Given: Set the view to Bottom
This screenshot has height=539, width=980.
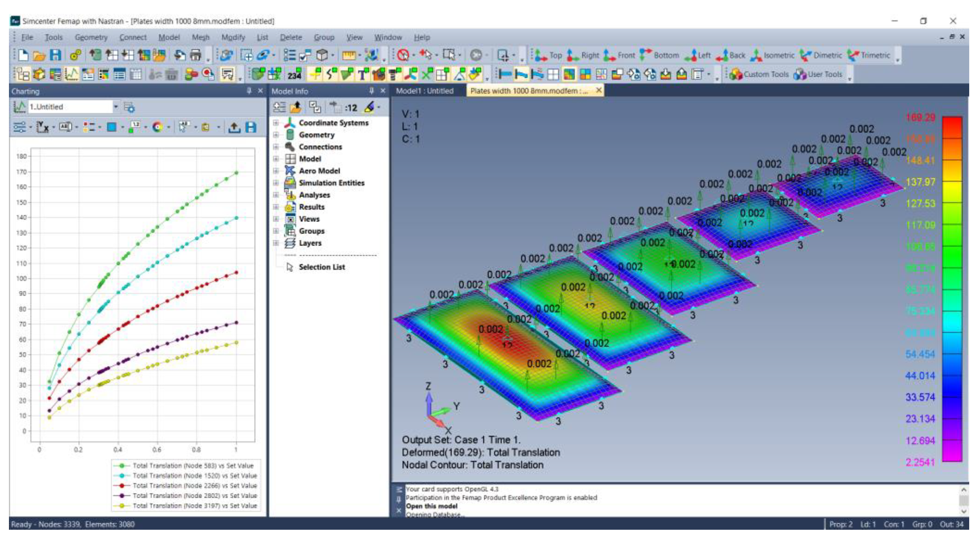Looking at the screenshot, I should click(x=659, y=55).
